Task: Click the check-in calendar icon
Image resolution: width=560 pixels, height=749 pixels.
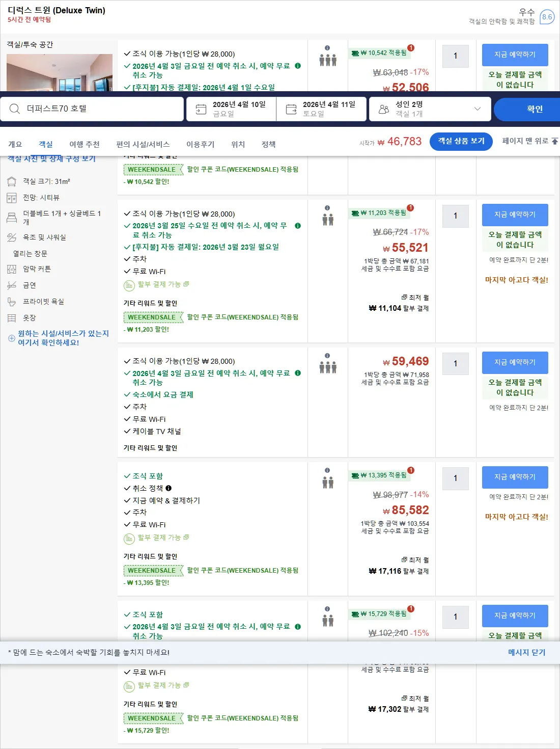Action: click(201, 109)
